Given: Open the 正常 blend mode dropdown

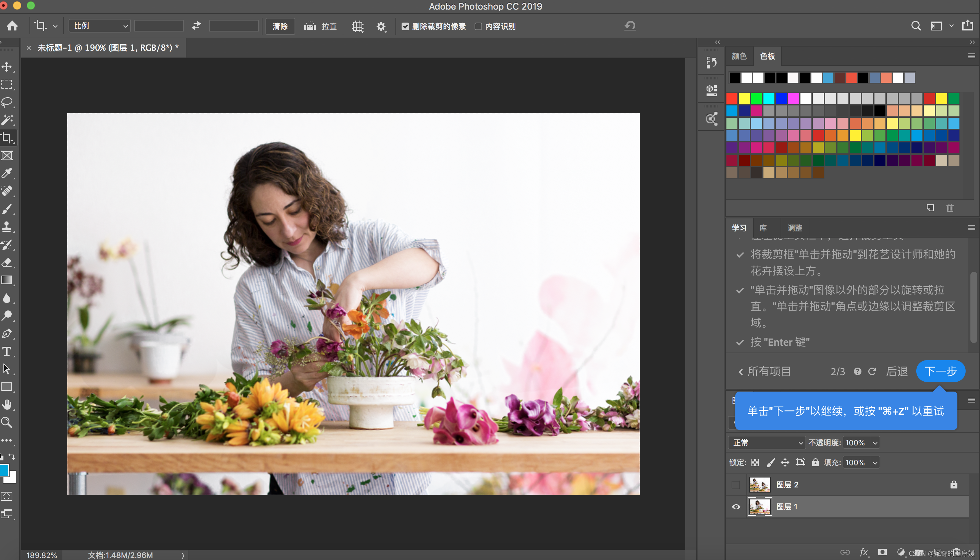Looking at the screenshot, I should click(767, 442).
